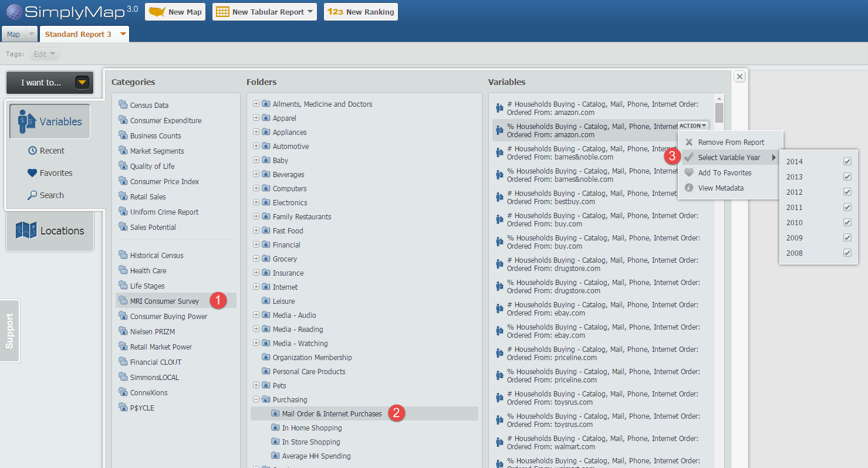This screenshot has width=868, height=468.
Task: Click the table grid icon on New Tabular Report
Action: (222, 12)
